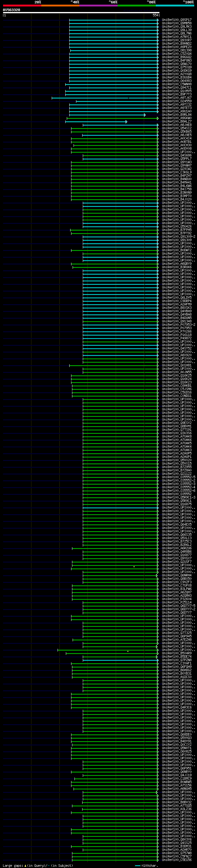Click the query end position 554
The image size is (197, 868).
(155, 15)
